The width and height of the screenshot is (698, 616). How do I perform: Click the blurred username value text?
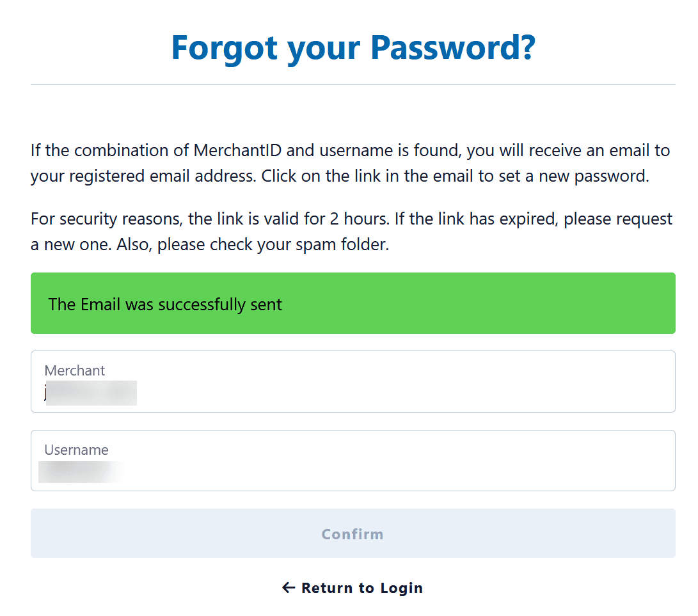pyautogui.click(x=80, y=472)
